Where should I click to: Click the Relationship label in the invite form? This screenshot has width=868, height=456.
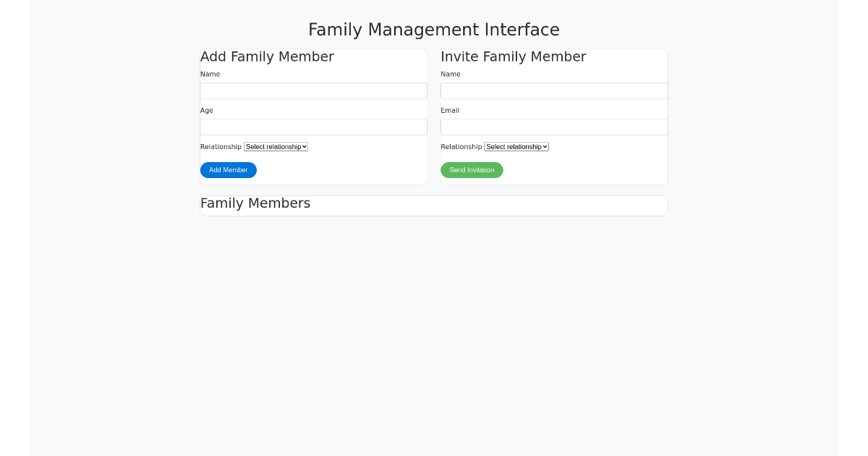461,146
